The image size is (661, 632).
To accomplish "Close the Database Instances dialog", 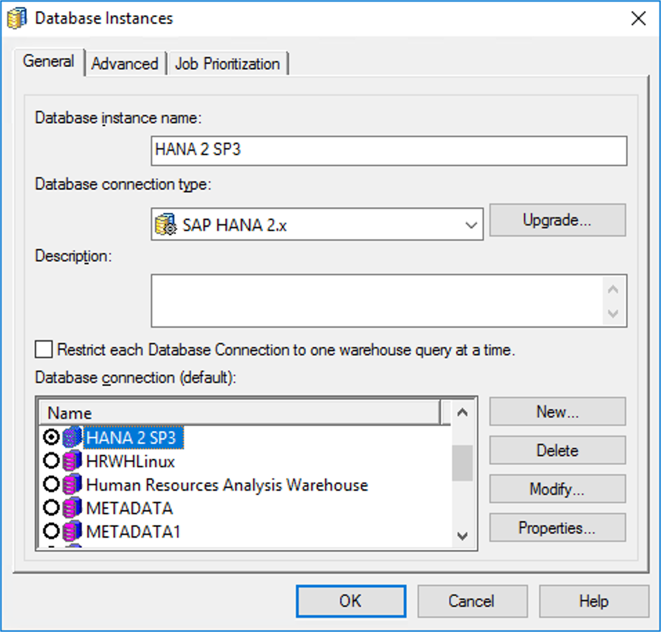I will coord(638,19).
